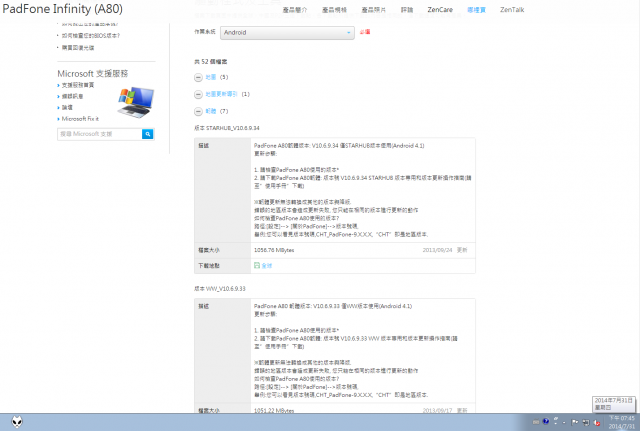Collapse the 韌體 (7) category
Image resolution: width=640 pixels, height=431 pixels.
tap(198, 111)
